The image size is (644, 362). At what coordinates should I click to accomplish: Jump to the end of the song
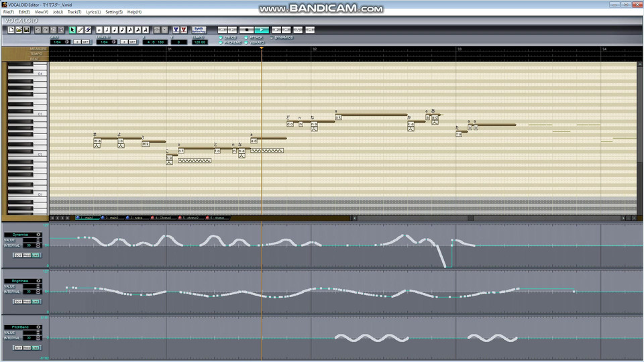click(286, 30)
